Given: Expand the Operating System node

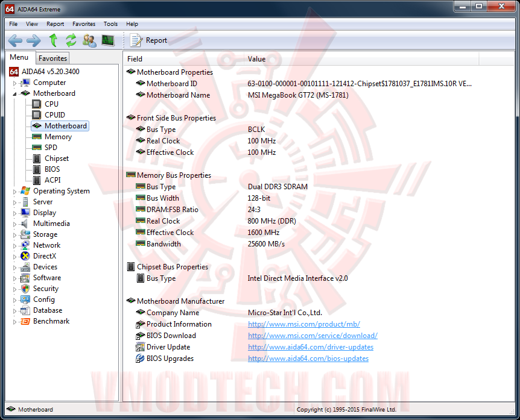Looking at the screenshot, I should pyautogui.click(x=14, y=192).
